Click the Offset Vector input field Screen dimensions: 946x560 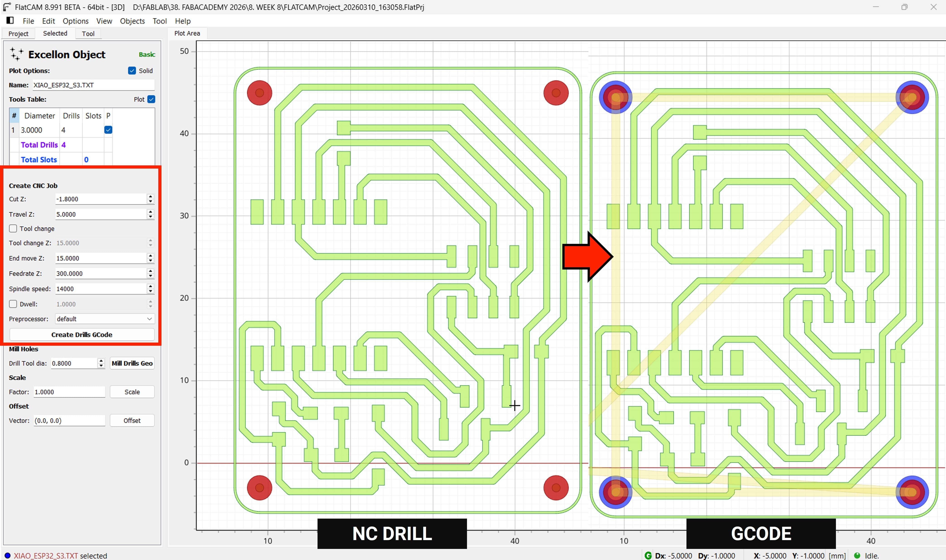click(69, 420)
